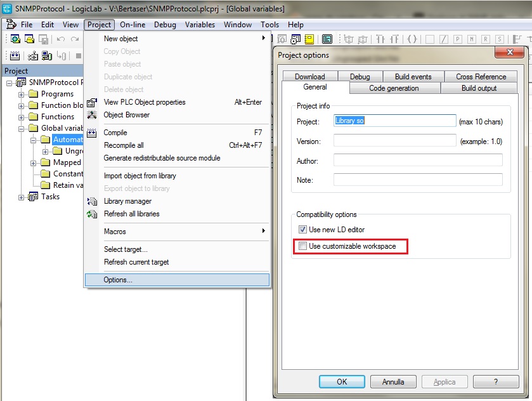Image resolution: width=532 pixels, height=401 pixels.
Task: Click the negated slash LD icon
Action: [443, 39]
